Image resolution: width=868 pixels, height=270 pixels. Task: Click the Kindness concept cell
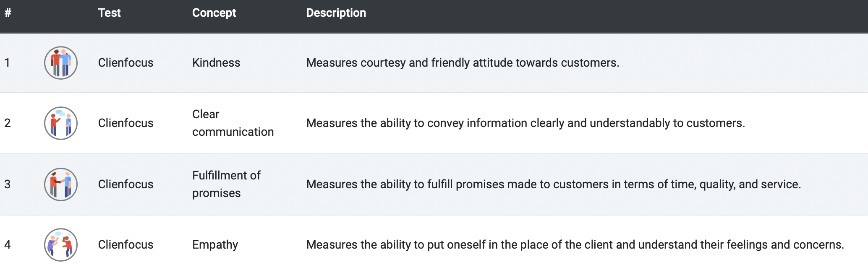[x=216, y=63]
